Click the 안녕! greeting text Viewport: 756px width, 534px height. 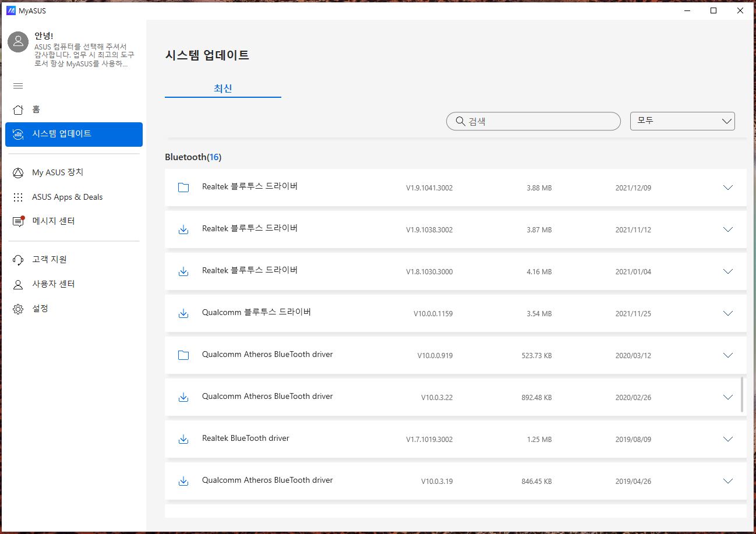click(44, 36)
